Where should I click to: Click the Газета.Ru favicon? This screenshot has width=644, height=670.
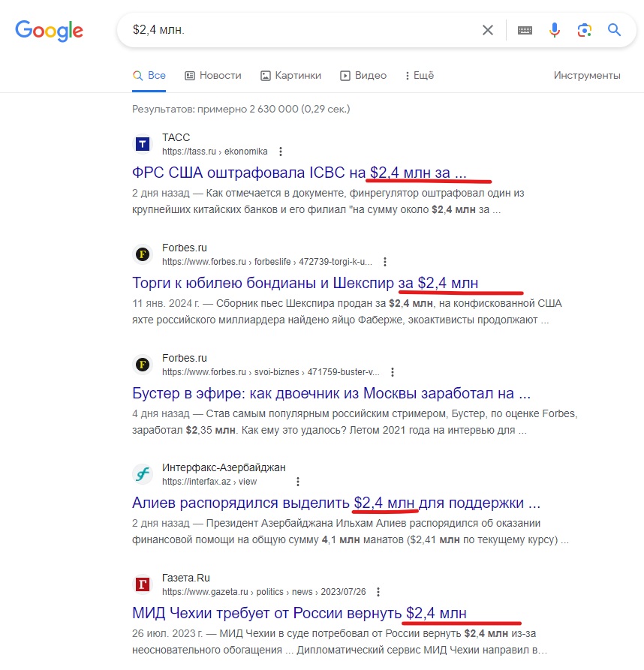point(143,584)
